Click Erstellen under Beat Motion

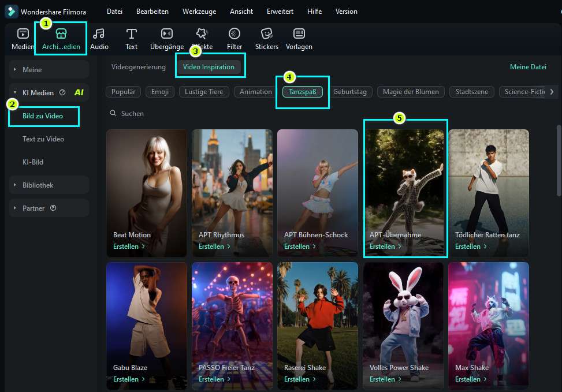(129, 247)
